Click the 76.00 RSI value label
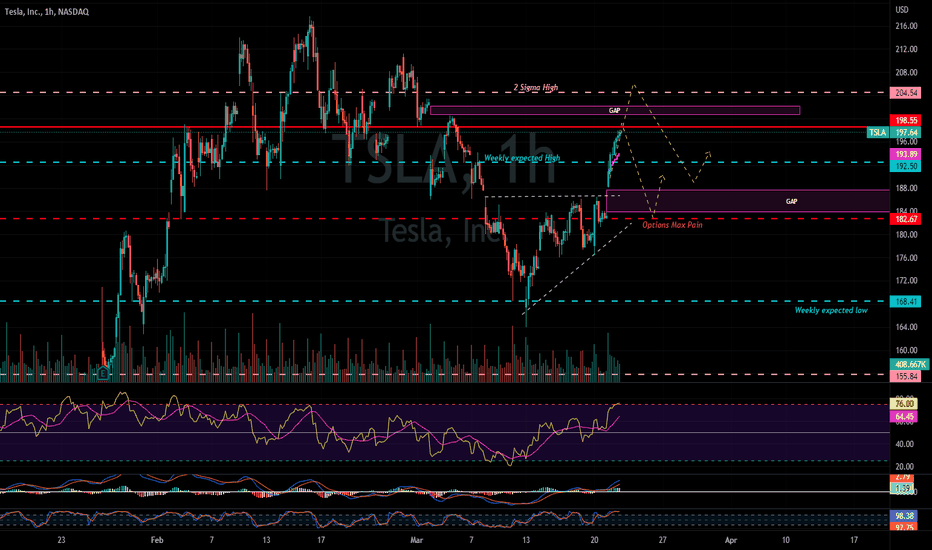 click(x=904, y=404)
